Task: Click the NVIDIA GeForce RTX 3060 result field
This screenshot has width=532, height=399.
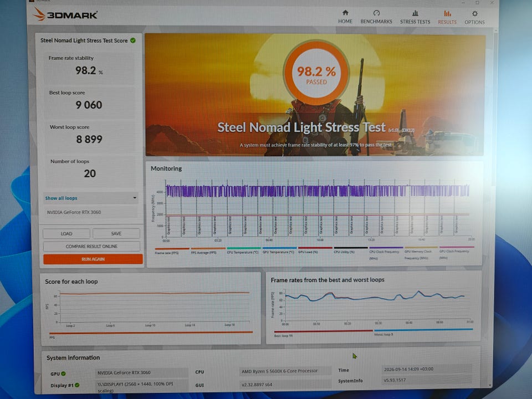Action: (x=91, y=212)
